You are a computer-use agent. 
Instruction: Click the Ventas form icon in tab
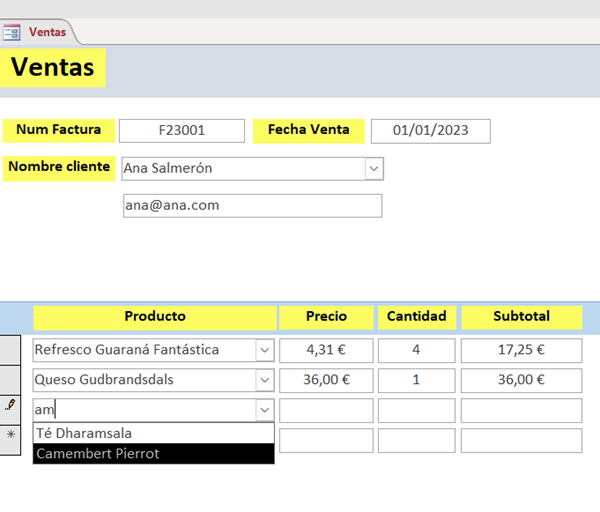13,32
